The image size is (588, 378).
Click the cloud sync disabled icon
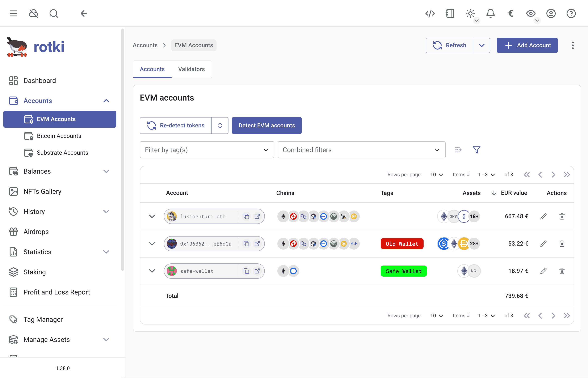point(34,13)
